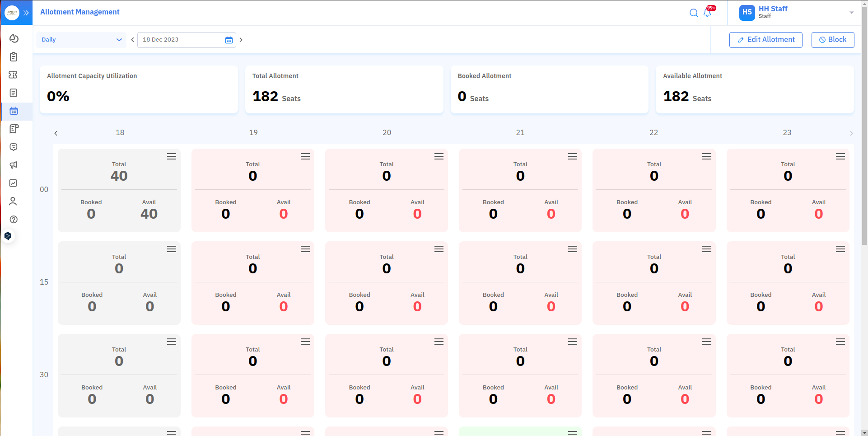Expand the sidebar with double-chevron icon
Image resolution: width=868 pixels, height=436 pixels.
pos(26,13)
